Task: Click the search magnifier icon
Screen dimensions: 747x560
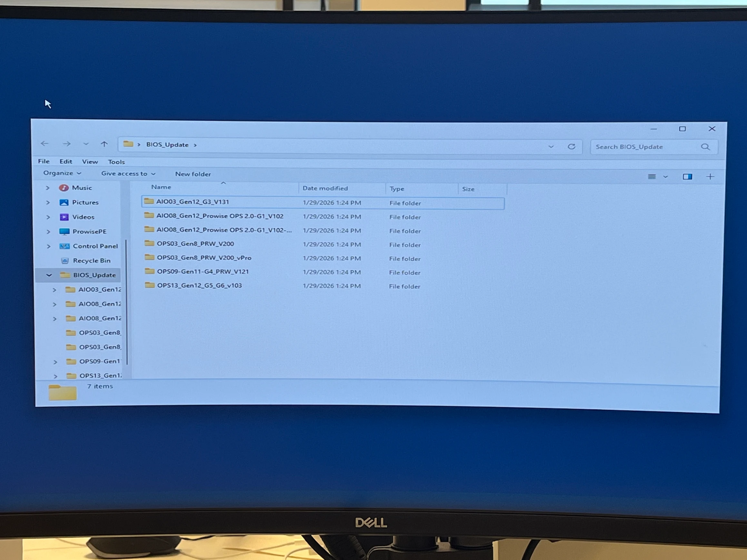Action: pyautogui.click(x=705, y=147)
